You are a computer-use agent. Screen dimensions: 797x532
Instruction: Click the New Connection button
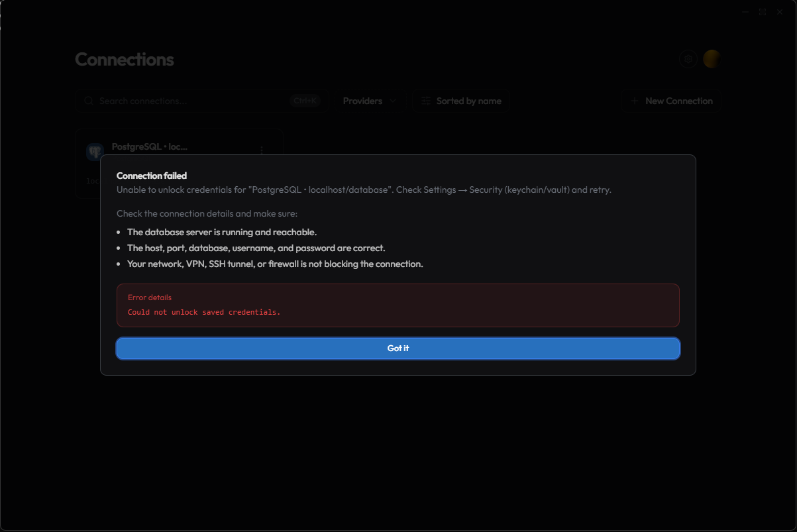pos(672,101)
